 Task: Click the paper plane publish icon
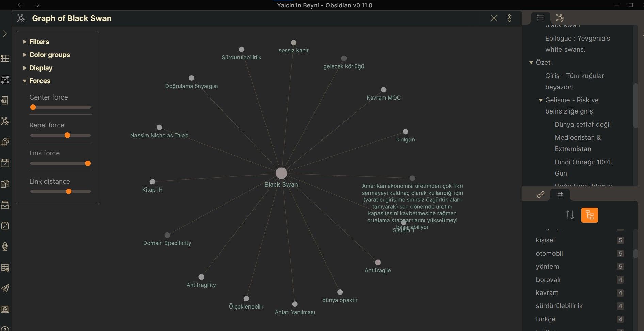(x=5, y=288)
